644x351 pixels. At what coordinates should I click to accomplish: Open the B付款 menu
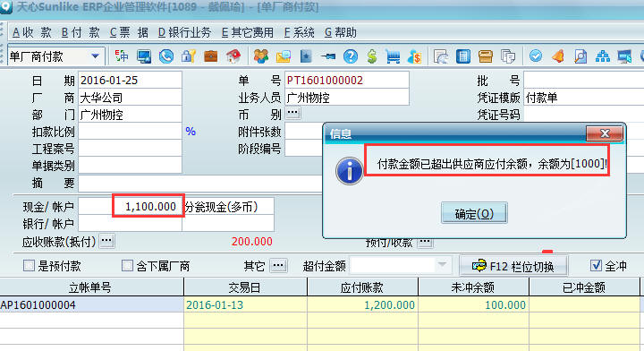coord(80,32)
